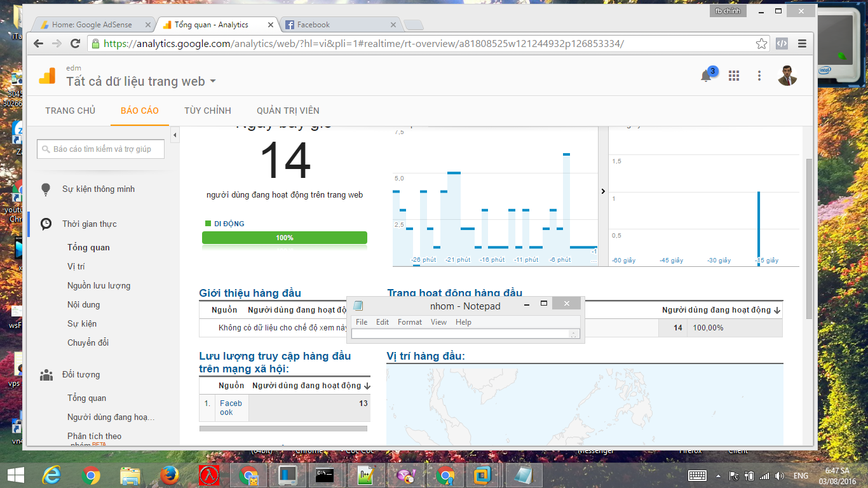The width and height of the screenshot is (868, 488).
Task: Open Firefox from the taskbar
Action: point(170,475)
